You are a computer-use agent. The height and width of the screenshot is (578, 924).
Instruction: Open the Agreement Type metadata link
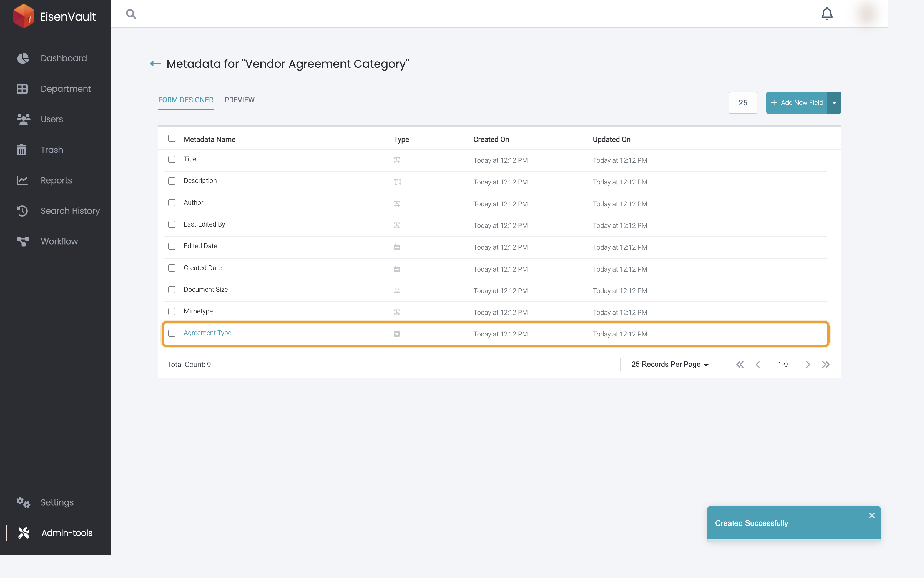207,333
